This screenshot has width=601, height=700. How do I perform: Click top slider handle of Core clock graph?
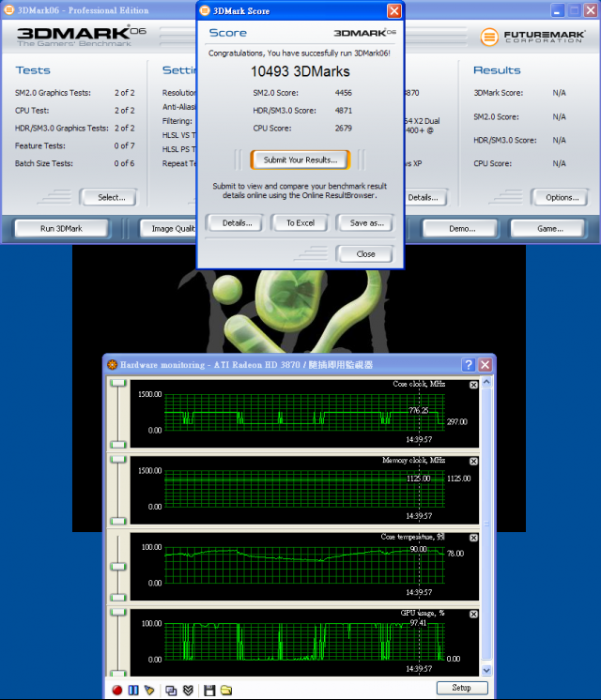(118, 383)
